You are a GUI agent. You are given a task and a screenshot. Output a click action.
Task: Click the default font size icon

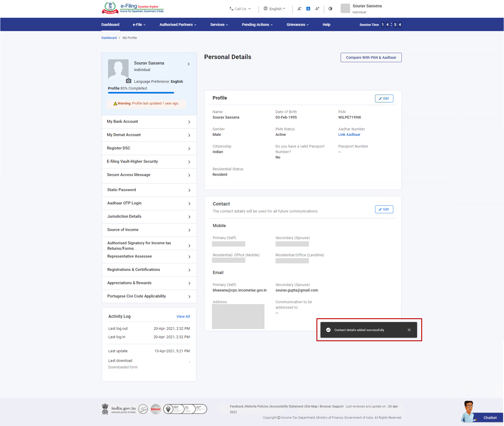(308, 9)
